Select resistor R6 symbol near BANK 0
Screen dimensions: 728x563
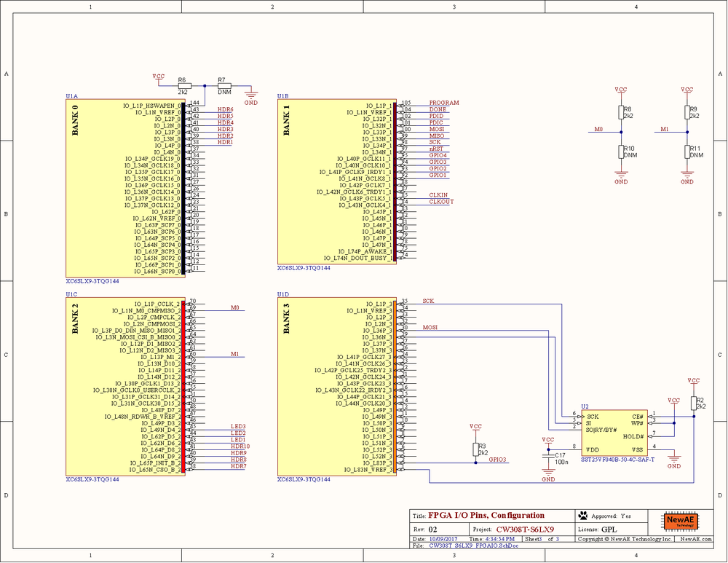tap(183, 86)
